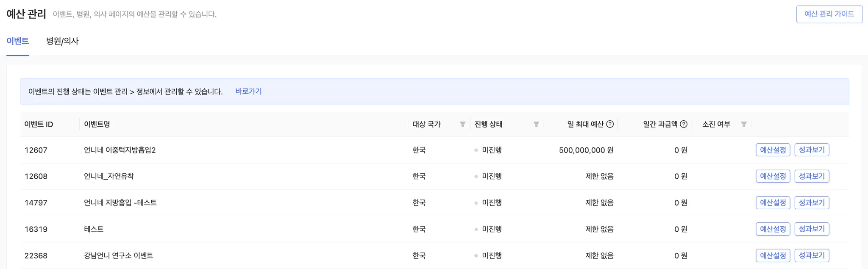Screen dimensions: 868x269
Task: View 성과보기 for event 12607
Action: point(812,150)
